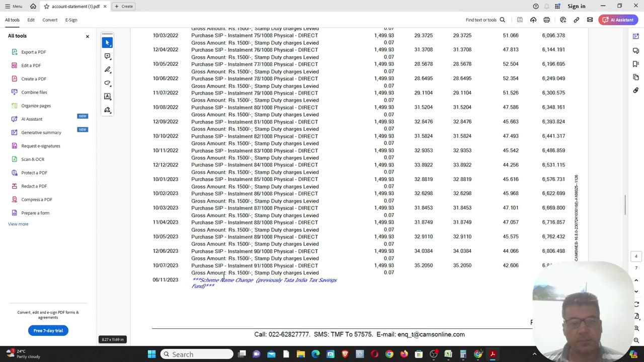Rotate the page view icon

pyautogui.click(x=636, y=304)
